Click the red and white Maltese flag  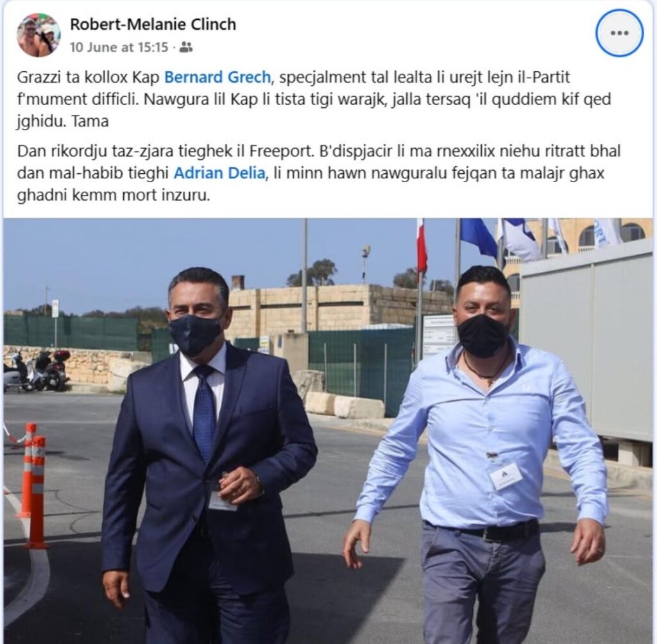click(x=421, y=248)
